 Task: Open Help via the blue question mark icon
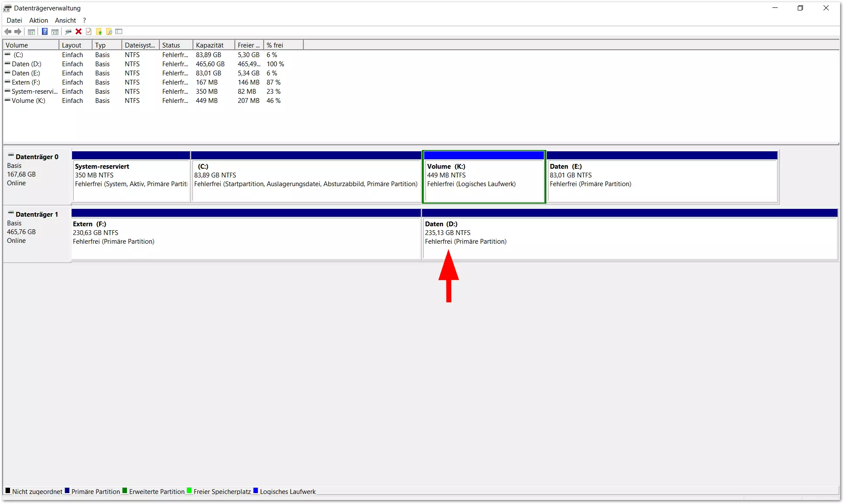click(45, 31)
